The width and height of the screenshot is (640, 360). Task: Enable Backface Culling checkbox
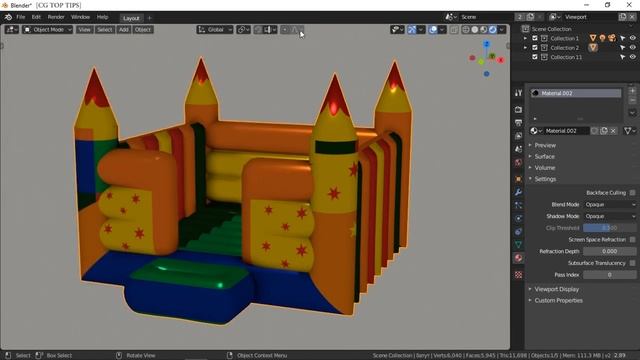point(632,193)
